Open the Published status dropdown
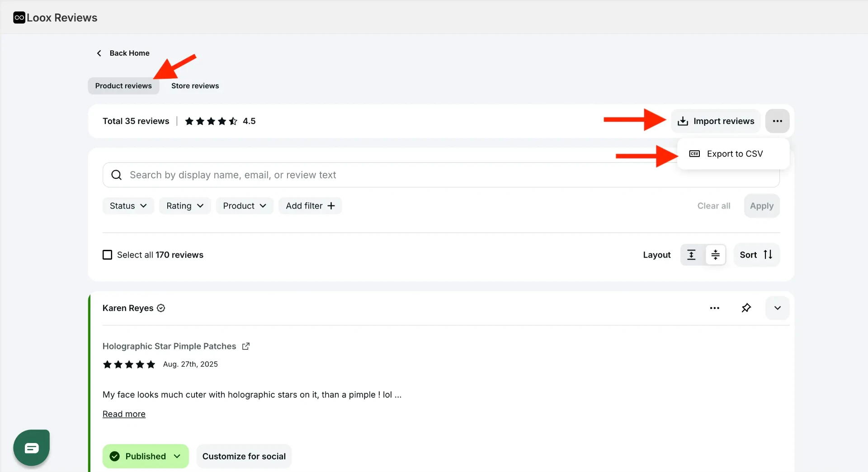868x472 pixels. pyautogui.click(x=146, y=456)
